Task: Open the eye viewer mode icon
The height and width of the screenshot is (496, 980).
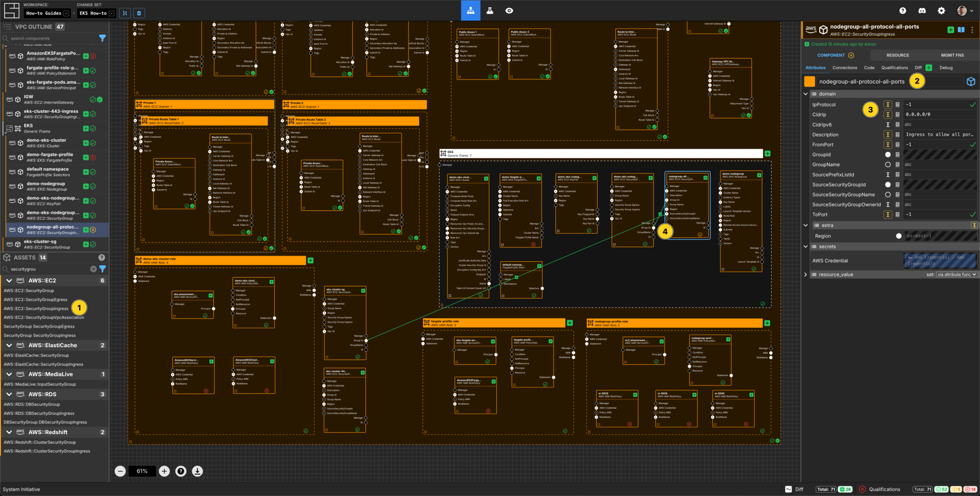Action: tap(509, 10)
